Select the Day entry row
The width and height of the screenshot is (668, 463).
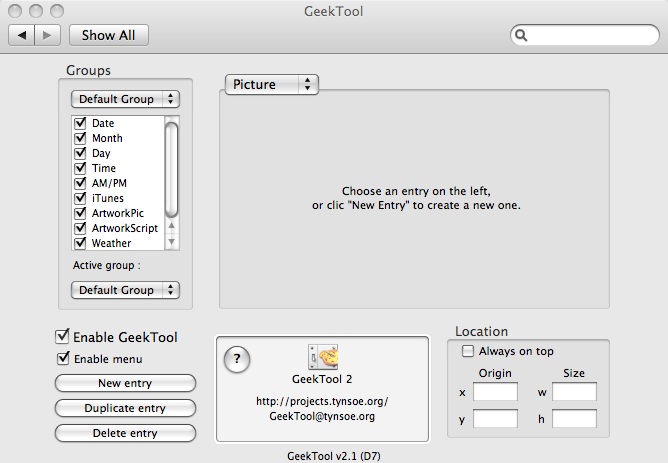(118, 153)
